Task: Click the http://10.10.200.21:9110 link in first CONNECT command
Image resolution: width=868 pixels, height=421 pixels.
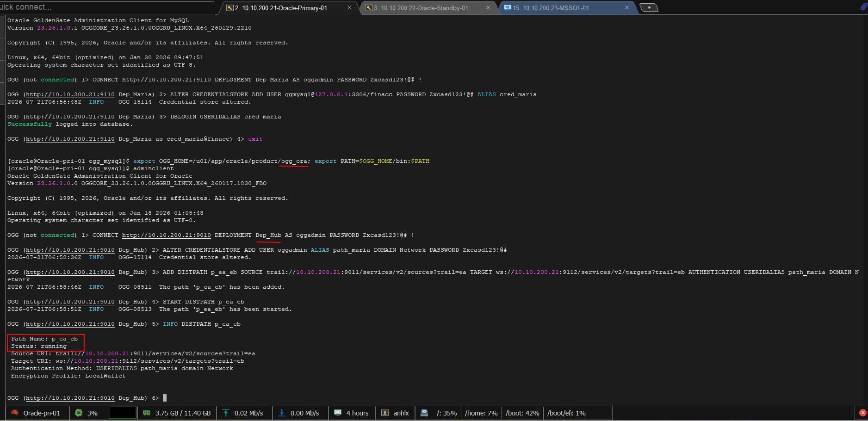Action: click(166, 80)
